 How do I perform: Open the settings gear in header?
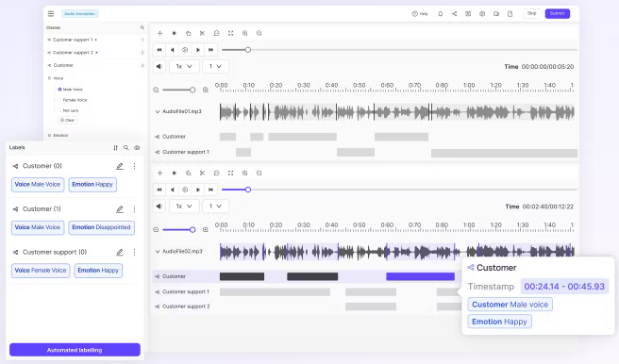(482, 14)
